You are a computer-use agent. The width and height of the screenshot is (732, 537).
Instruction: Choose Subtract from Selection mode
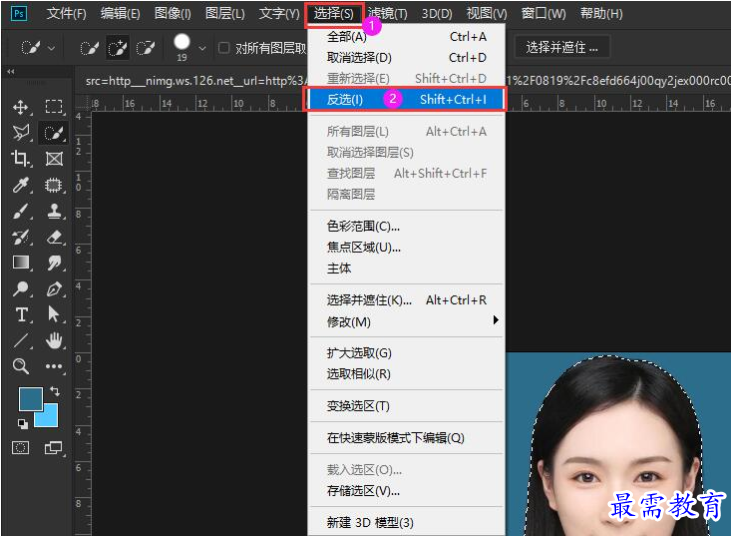[x=145, y=48]
